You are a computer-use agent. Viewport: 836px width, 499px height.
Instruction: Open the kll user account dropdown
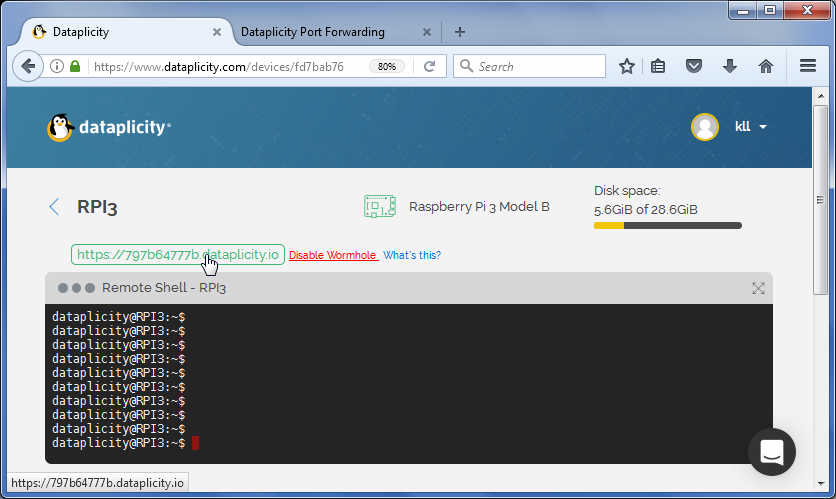(x=730, y=127)
